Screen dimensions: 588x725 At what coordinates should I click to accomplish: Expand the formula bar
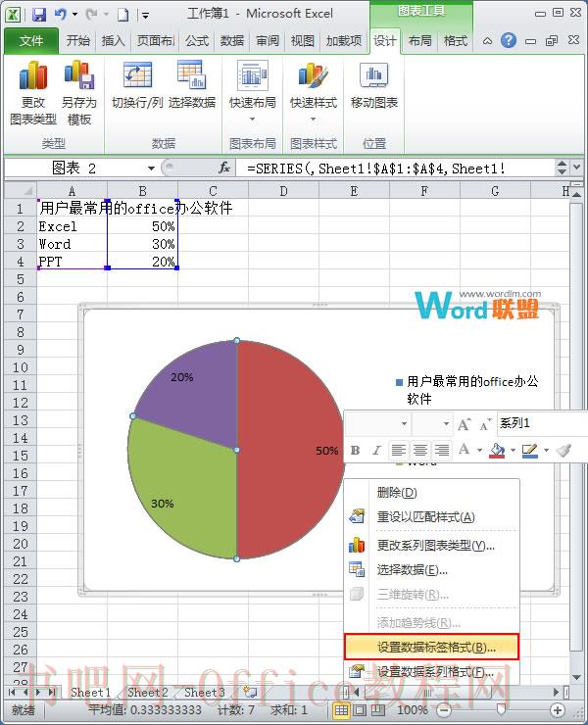[x=577, y=167]
